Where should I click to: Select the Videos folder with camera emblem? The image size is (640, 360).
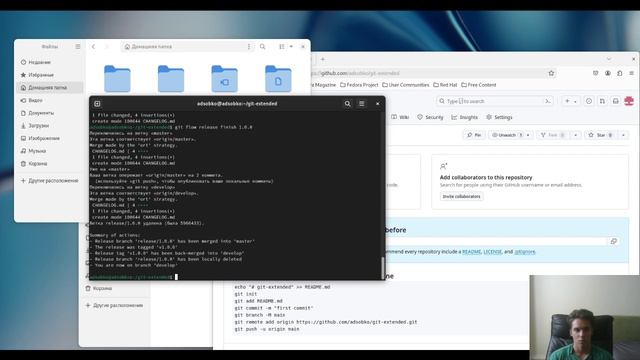[x=224, y=79]
